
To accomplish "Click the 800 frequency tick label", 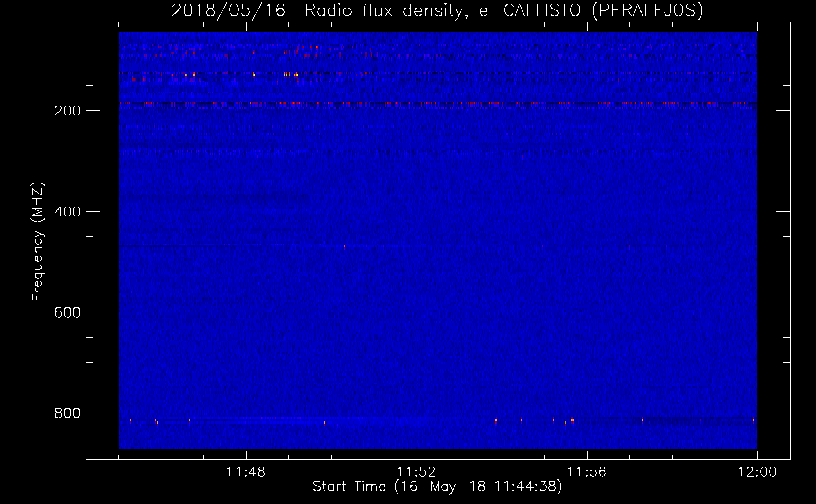I will pos(67,413).
